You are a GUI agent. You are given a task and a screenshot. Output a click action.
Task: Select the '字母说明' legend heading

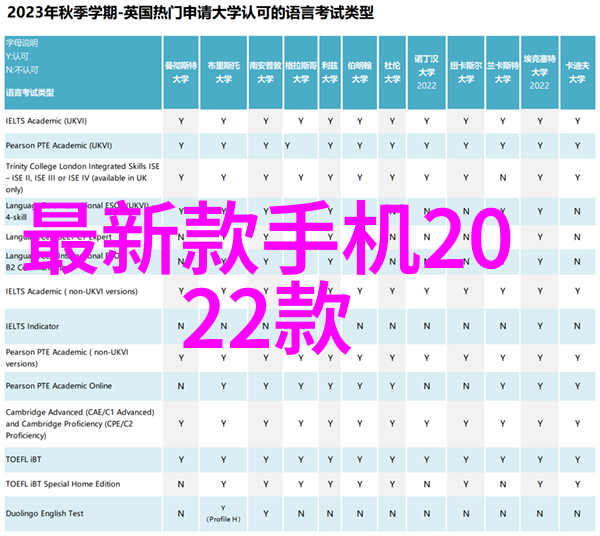(x=22, y=43)
